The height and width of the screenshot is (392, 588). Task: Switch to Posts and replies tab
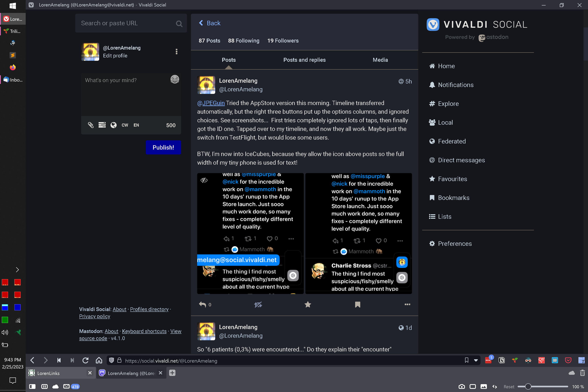tap(305, 60)
